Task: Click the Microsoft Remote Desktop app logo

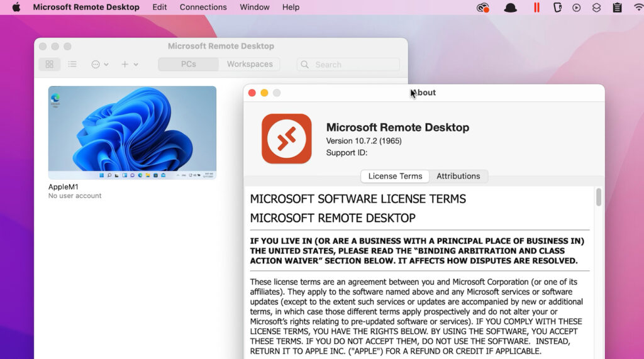Action: [x=286, y=138]
